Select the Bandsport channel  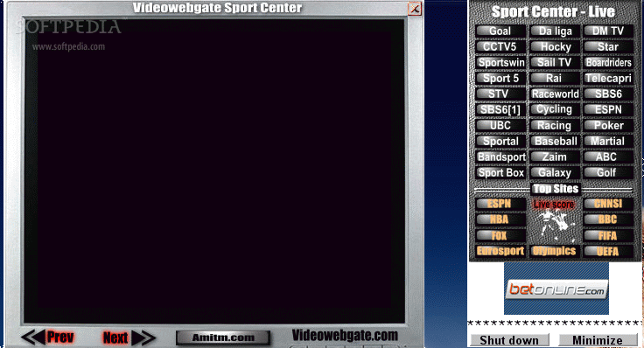pyautogui.click(x=500, y=157)
